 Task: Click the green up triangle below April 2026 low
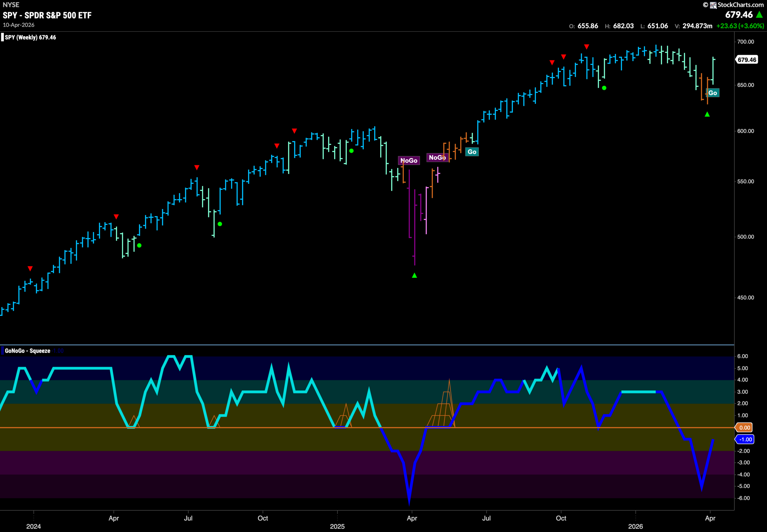pos(707,114)
